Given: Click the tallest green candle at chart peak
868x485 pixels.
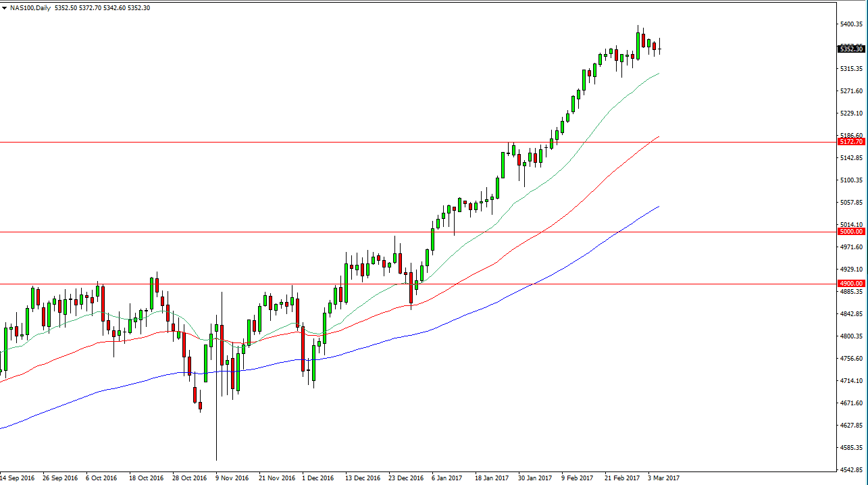Looking at the screenshot, I should tap(638, 45).
